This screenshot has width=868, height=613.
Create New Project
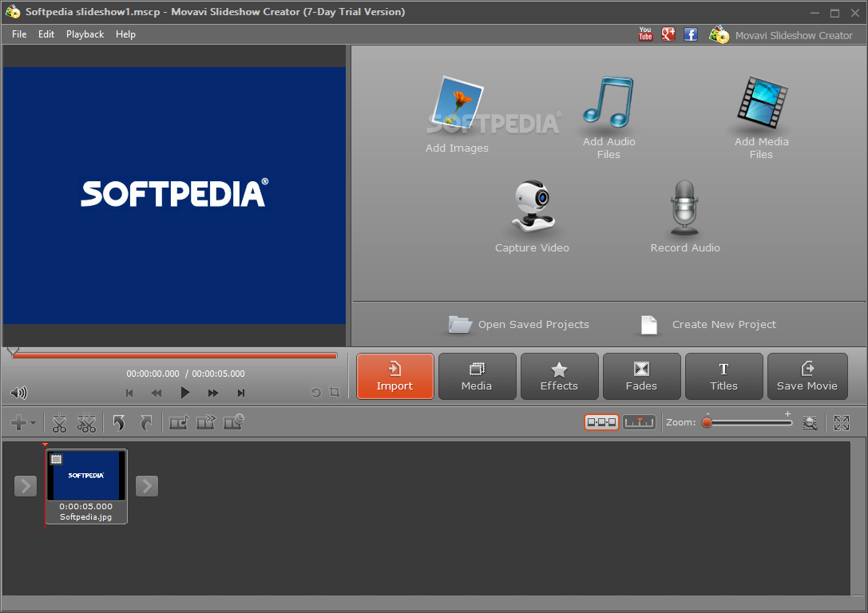[708, 325]
